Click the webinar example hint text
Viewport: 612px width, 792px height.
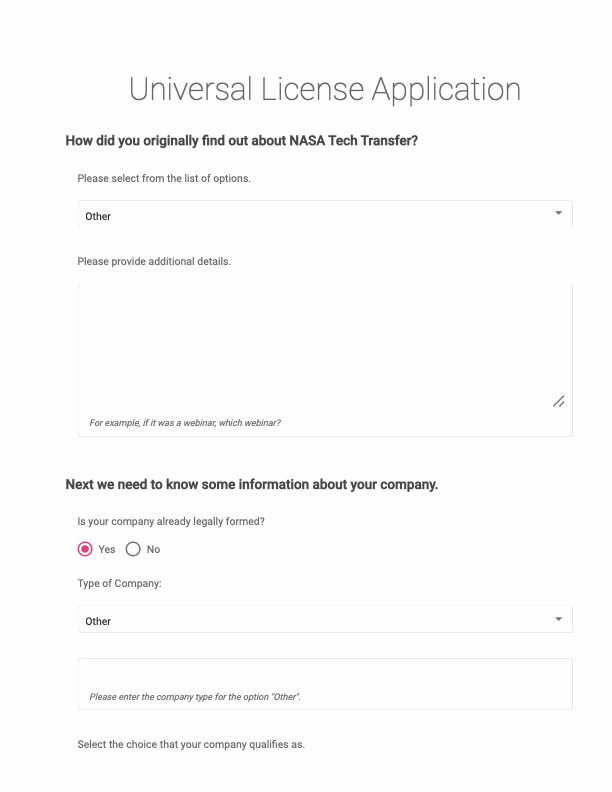coord(185,423)
